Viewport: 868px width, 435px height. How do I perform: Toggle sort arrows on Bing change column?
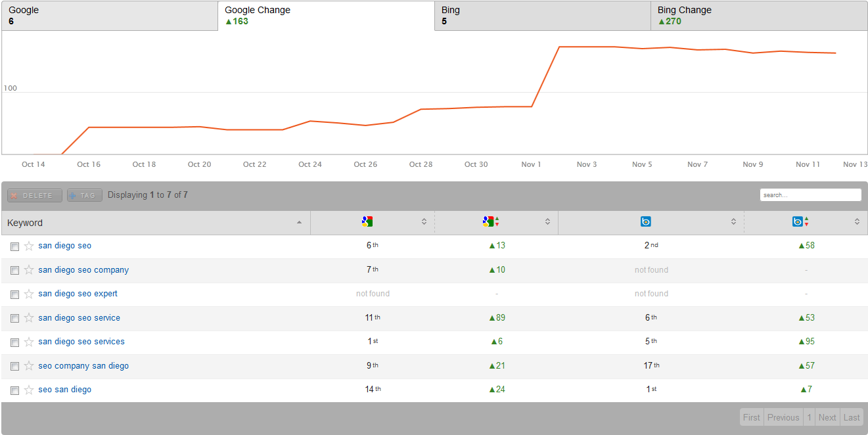[x=857, y=222]
